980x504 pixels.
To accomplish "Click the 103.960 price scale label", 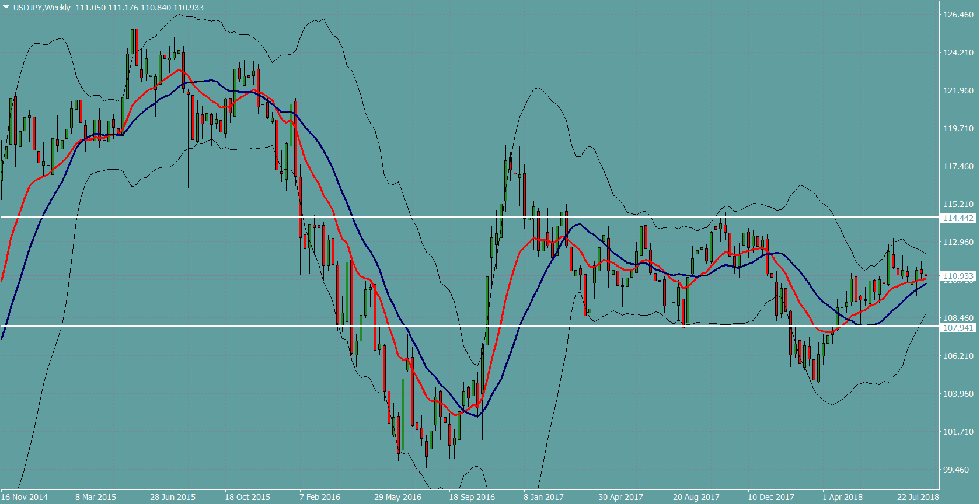I will coord(958,394).
